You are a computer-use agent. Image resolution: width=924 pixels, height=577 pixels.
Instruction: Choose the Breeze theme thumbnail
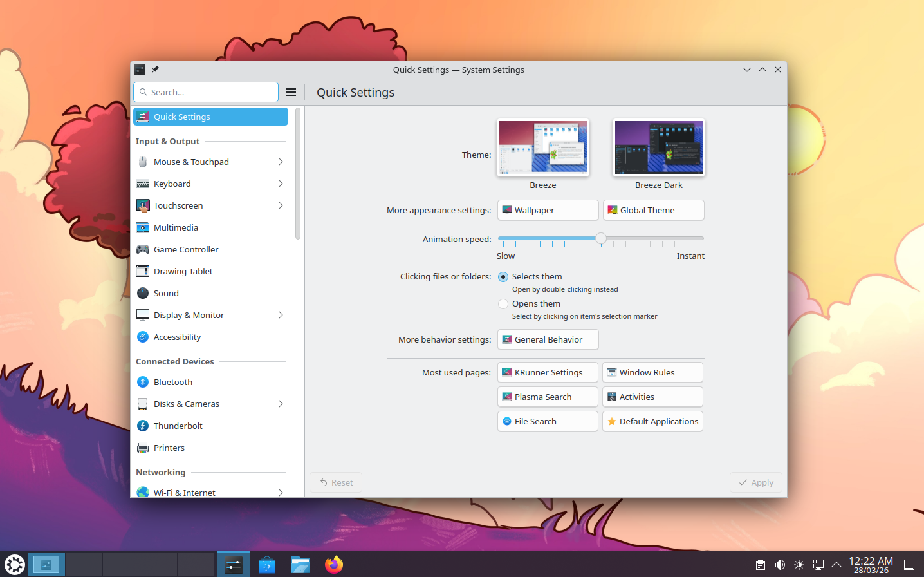pos(543,147)
